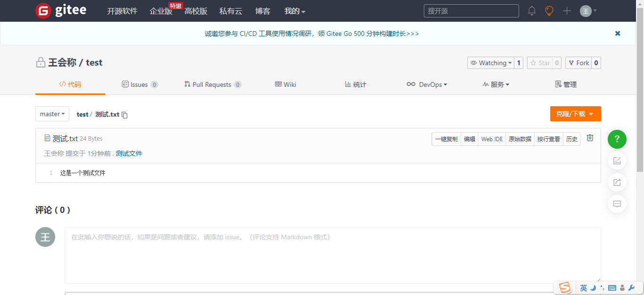Open the 我的 dropdown in header
This screenshot has height=295, width=644.
(x=295, y=11)
